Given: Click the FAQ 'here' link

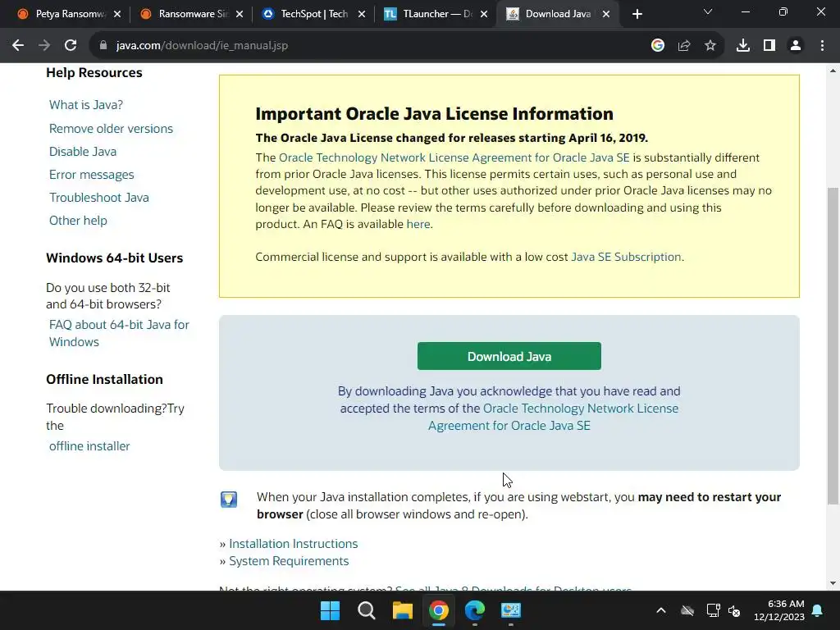Looking at the screenshot, I should pyautogui.click(x=418, y=224).
